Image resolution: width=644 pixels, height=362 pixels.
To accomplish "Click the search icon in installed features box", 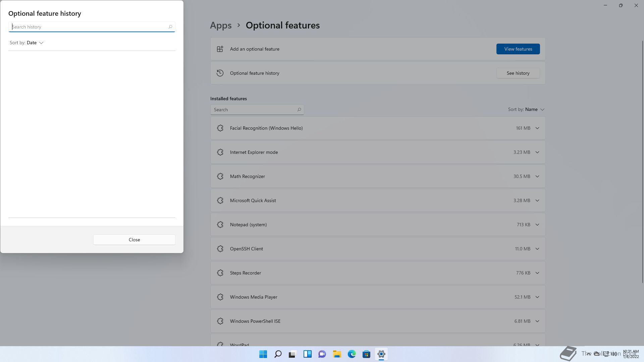I will pos(299,110).
